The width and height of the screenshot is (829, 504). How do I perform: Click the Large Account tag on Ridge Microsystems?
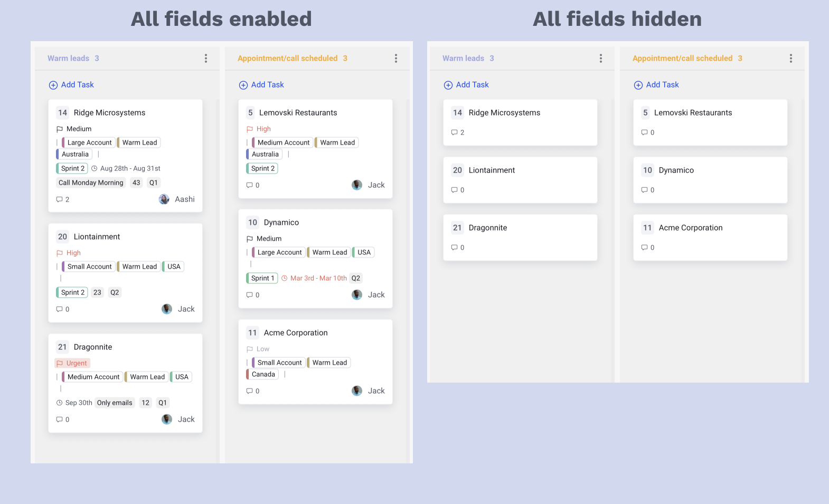point(89,142)
